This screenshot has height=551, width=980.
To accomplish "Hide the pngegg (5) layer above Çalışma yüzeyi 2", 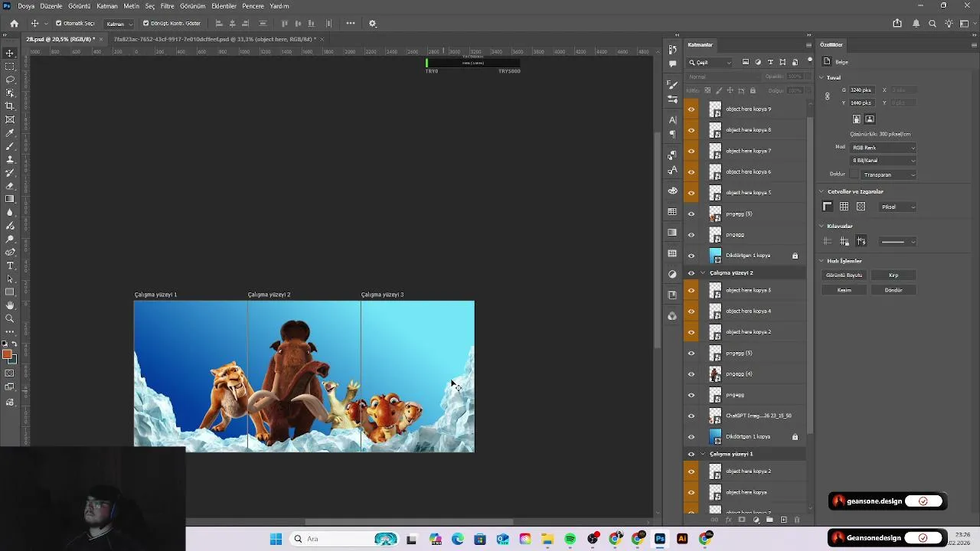I will point(691,214).
